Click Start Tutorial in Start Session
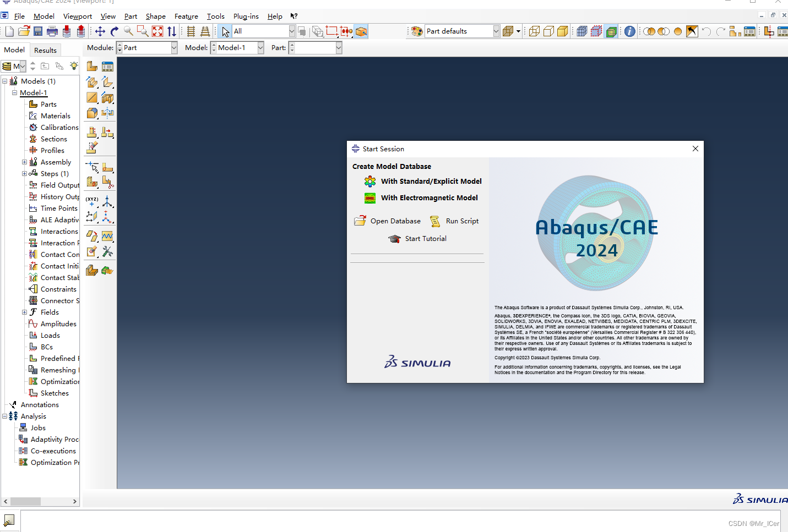This screenshot has height=532, width=788. tap(417, 238)
